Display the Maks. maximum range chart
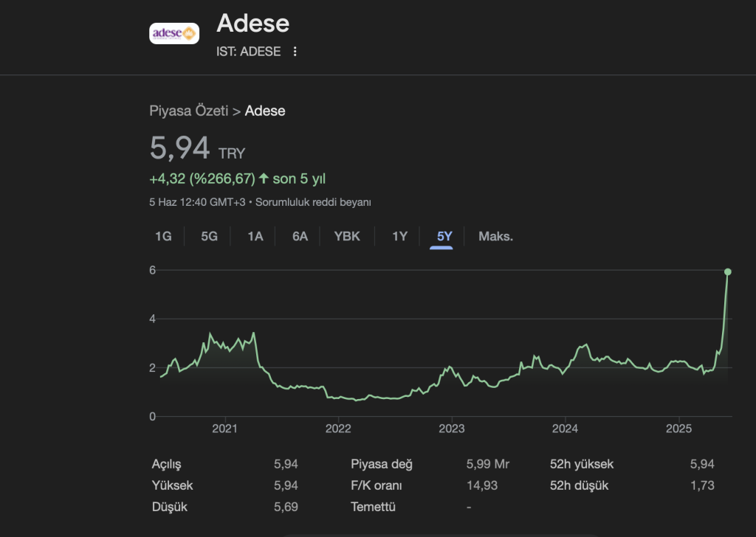Image resolution: width=756 pixels, height=537 pixels. (495, 237)
